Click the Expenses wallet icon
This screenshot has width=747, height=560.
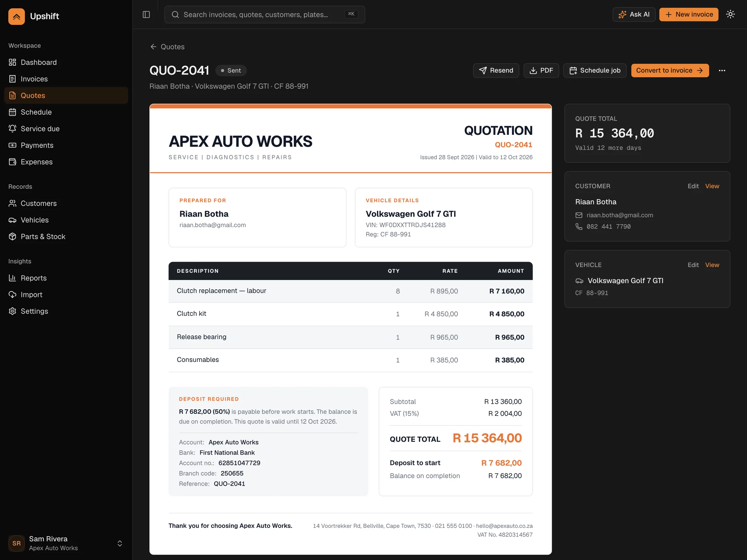point(12,162)
